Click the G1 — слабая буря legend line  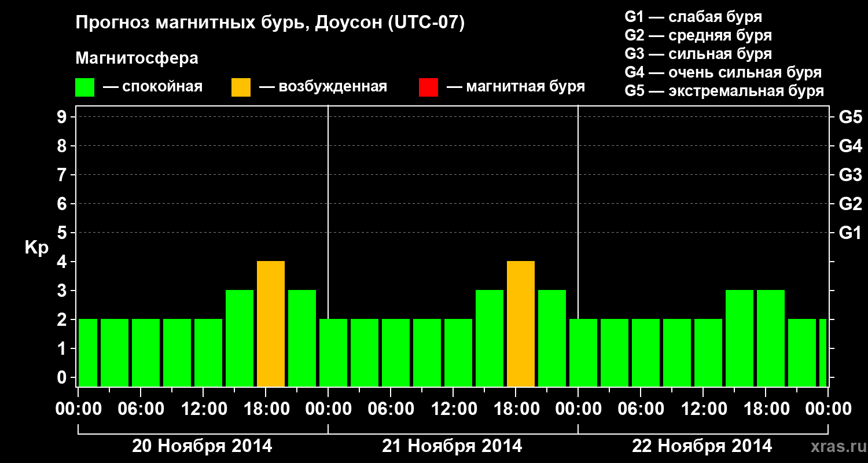[x=693, y=17]
